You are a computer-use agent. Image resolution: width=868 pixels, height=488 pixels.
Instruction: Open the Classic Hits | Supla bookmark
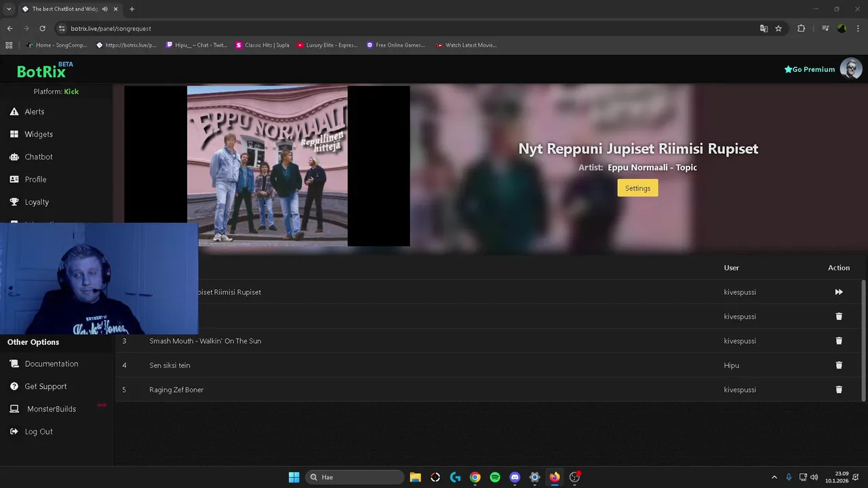[x=262, y=45]
